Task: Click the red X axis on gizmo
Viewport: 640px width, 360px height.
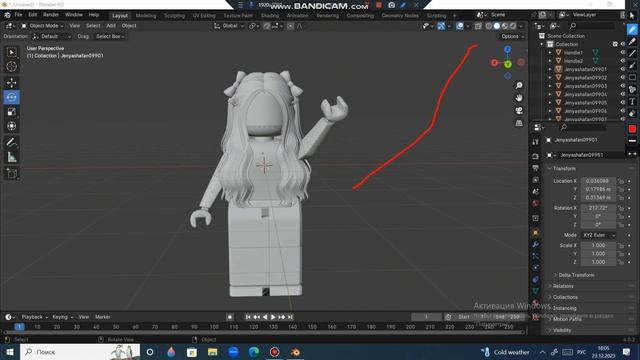Action: [x=494, y=63]
